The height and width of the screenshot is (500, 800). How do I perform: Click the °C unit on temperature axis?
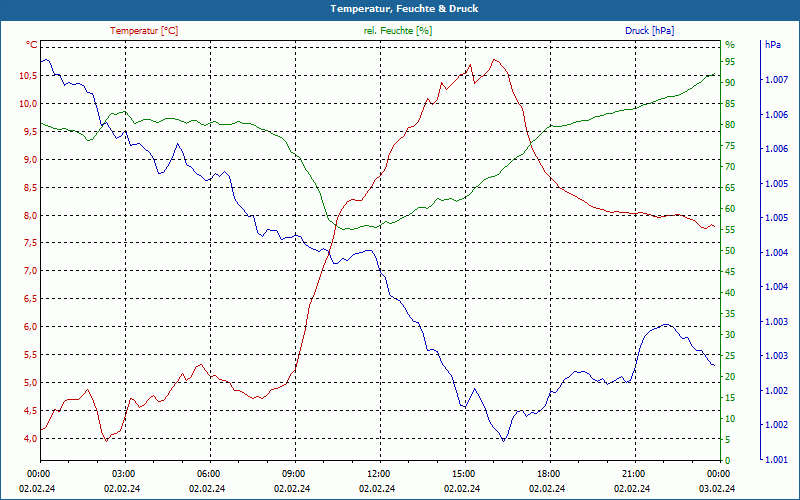(32, 45)
